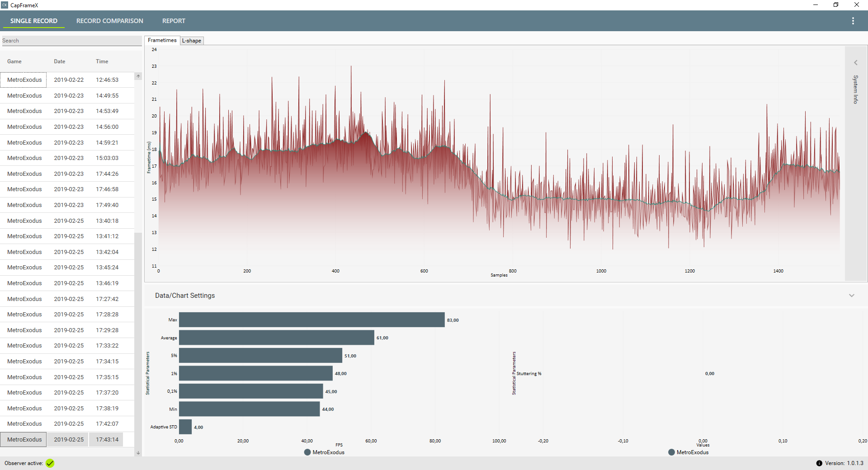
Task: Switch to the Single Record tab
Action: pyautogui.click(x=34, y=21)
